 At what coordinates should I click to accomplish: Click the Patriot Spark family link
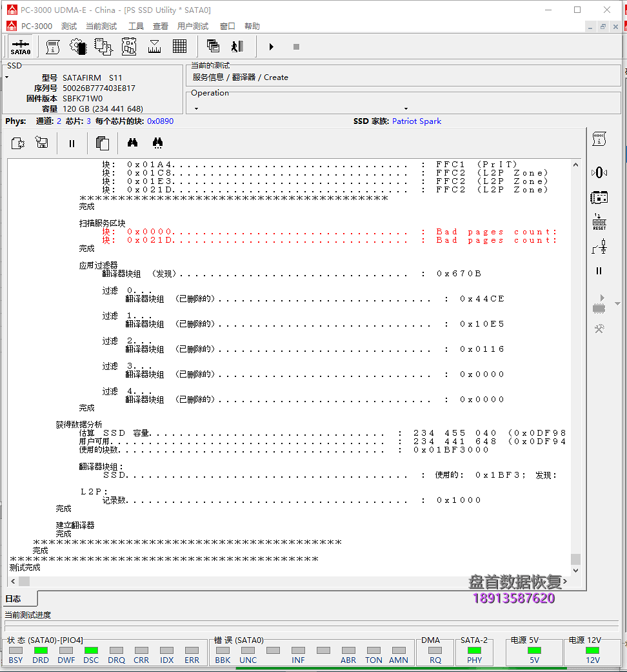tap(416, 121)
